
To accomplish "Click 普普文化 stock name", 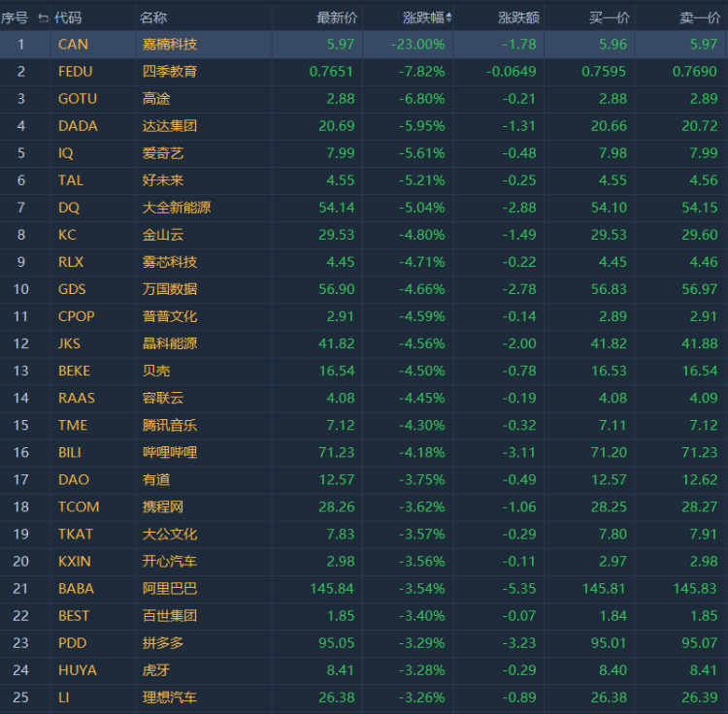I will click(x=170, y=316).
